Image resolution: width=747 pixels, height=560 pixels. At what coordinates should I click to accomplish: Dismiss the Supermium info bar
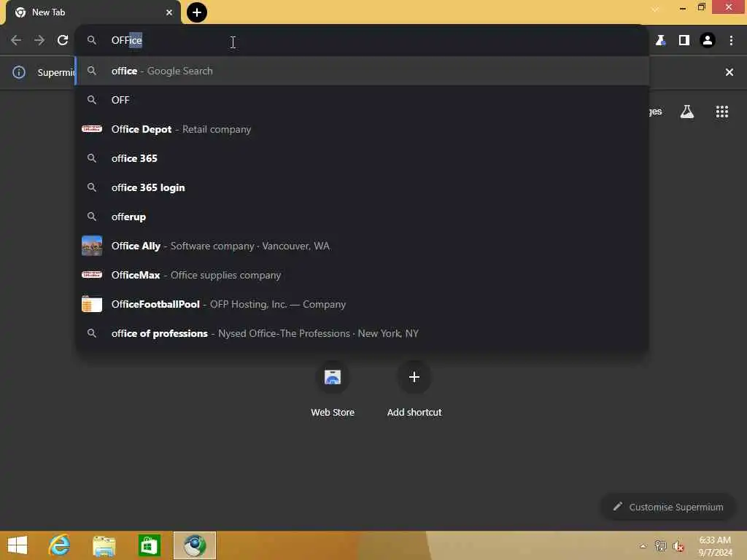click(729, 72)
